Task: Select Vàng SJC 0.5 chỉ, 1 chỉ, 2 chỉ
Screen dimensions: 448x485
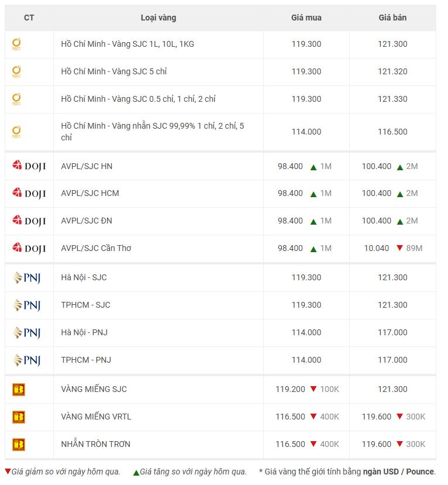Action: click(164, 99)
